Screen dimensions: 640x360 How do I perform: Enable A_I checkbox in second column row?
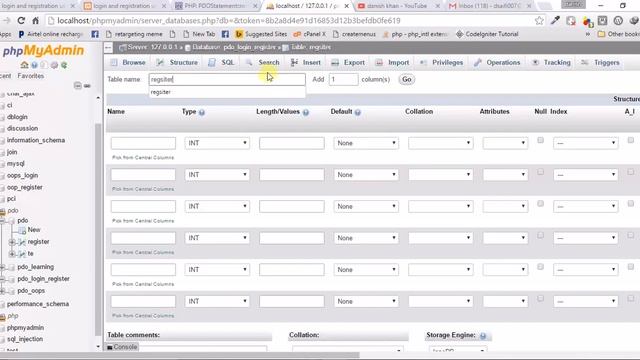tap(631, 172)
